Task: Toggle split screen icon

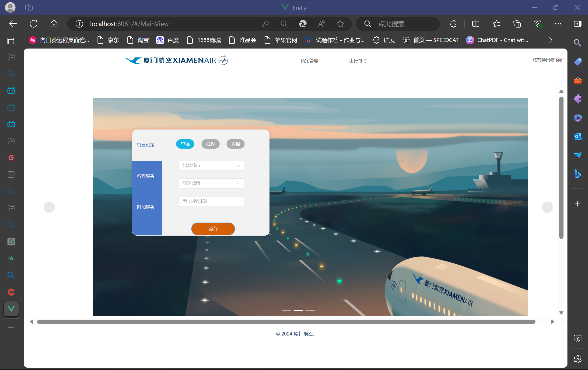Action: (476, 24)
